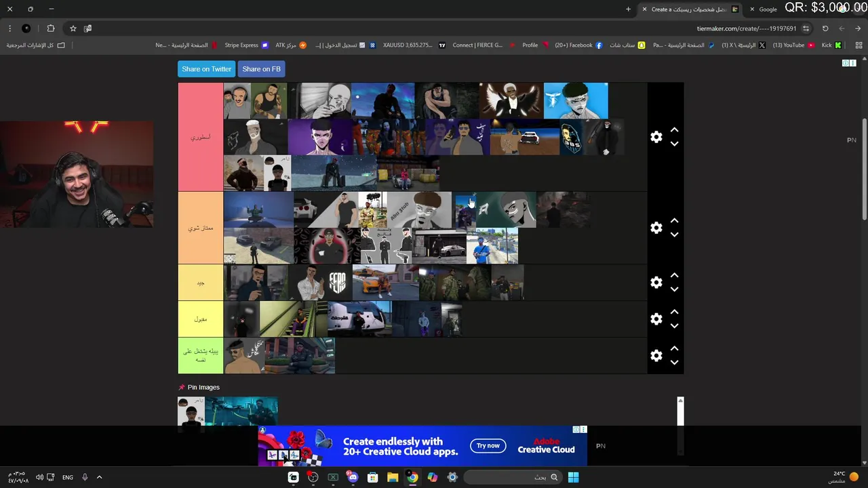868x488 pixels.
Task: Click the taskbar search box
Action: tap(513, 477)
